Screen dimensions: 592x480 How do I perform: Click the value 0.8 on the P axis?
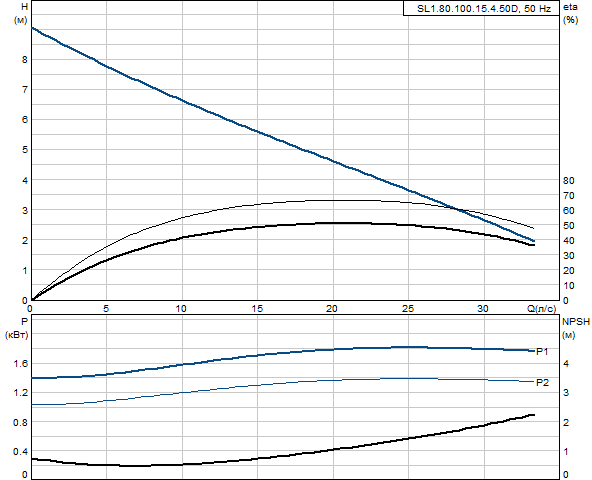point(20,422)
